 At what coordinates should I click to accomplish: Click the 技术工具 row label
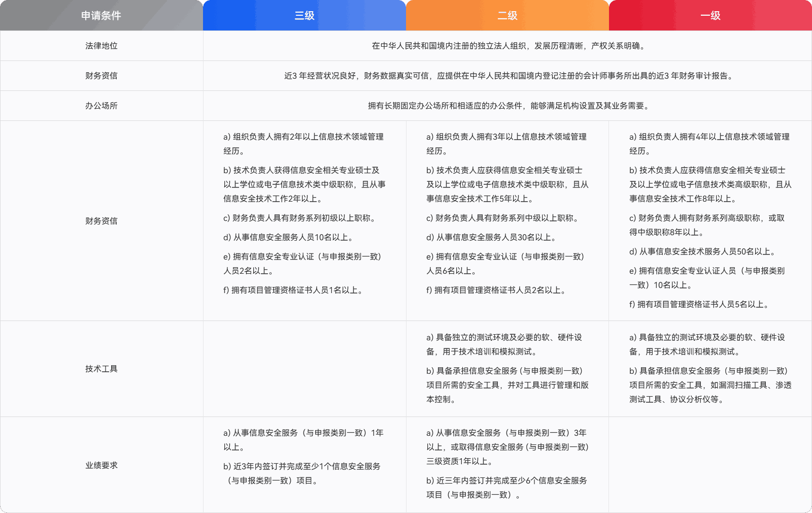tap(101, 369)
